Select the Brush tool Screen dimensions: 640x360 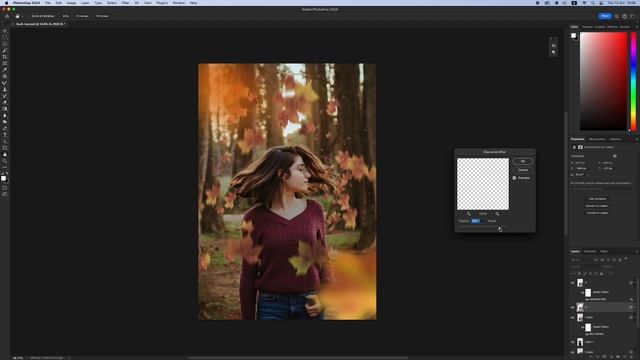tap(4, 83)
